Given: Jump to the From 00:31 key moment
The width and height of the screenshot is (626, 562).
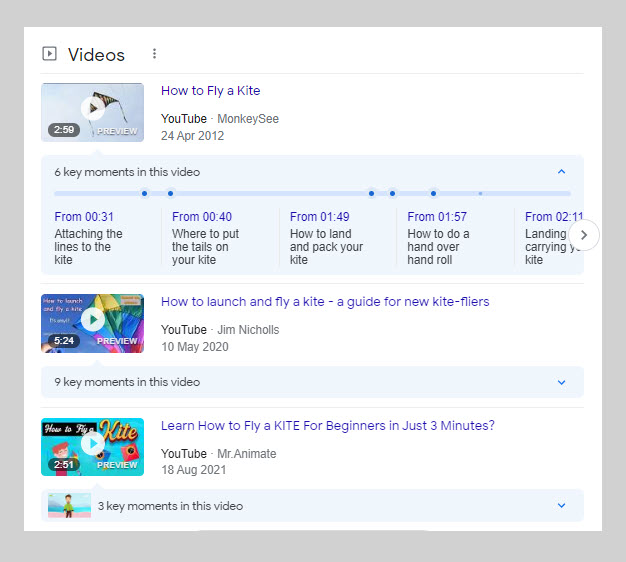Looking at the screenshot, I should (x=84, y=217).
